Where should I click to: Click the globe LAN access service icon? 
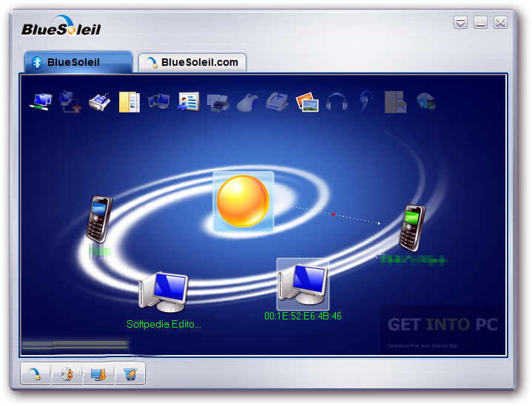(x=425, y=102)
